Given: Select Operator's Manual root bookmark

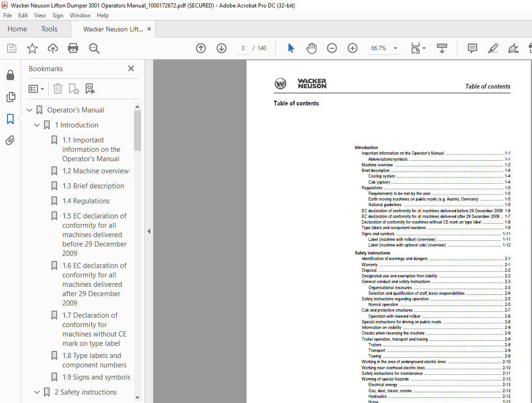Looking at the screenshot, I should tap(75, 110).
